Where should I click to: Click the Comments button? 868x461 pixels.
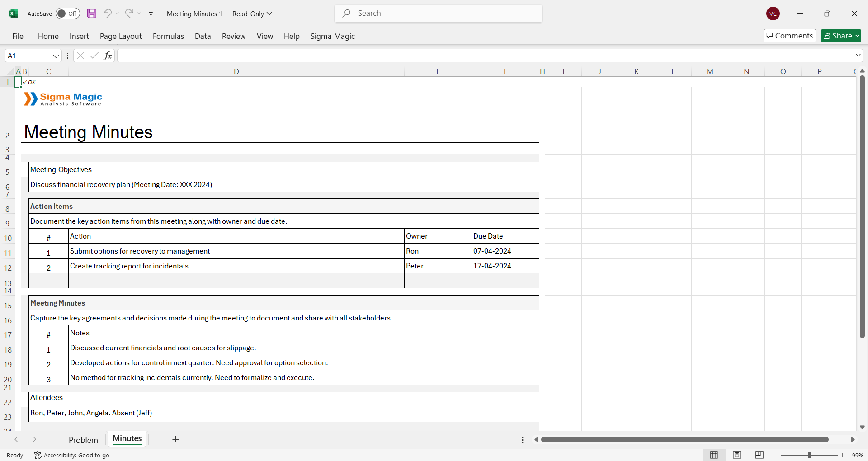click(x=790, y=36)
